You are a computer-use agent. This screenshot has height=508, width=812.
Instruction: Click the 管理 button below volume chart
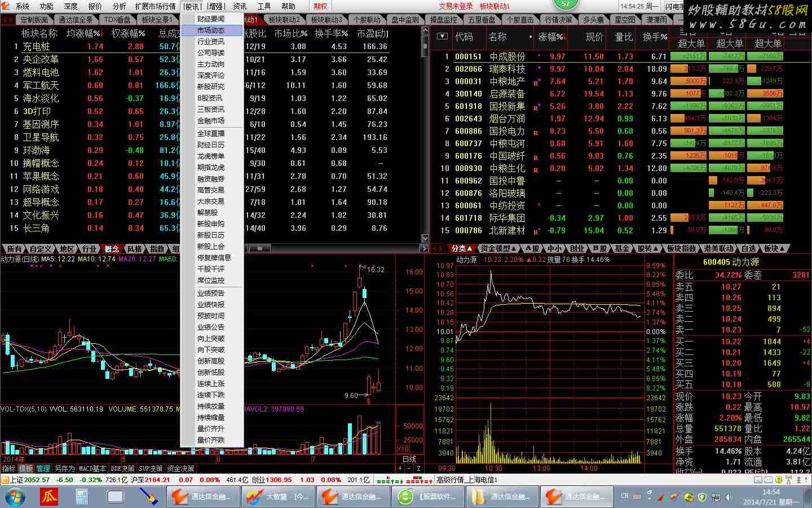click(43, 468)
